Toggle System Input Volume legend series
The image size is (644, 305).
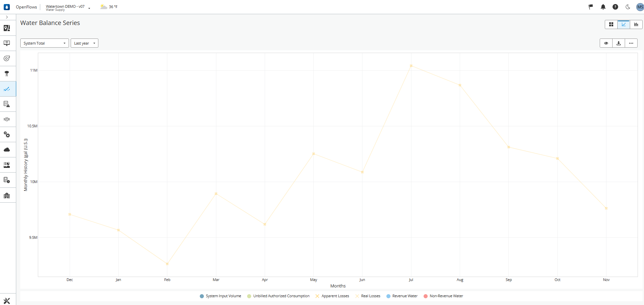point(220,296)
